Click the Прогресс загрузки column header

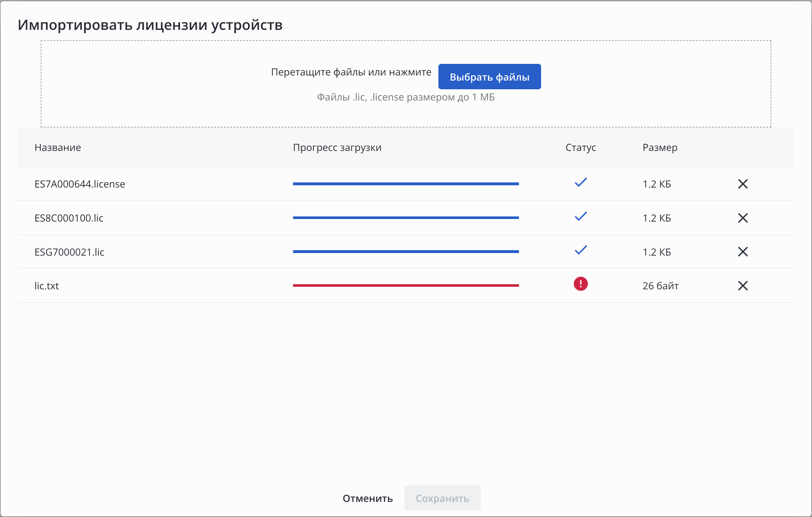[337, 147]
